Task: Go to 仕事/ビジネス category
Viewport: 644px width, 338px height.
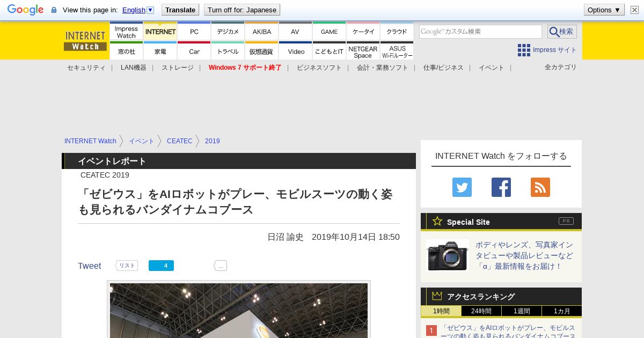Action: (443, 68)
